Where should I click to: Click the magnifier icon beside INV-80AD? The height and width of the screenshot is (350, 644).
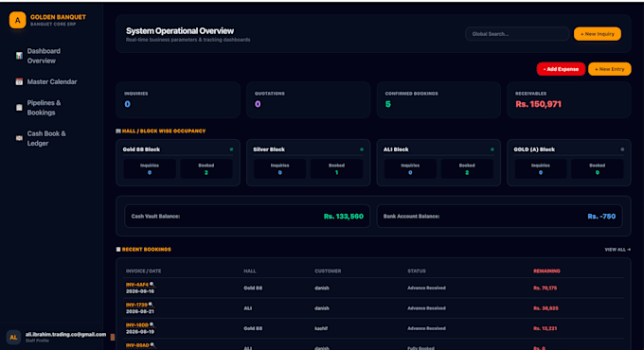[x=152, y=345]
